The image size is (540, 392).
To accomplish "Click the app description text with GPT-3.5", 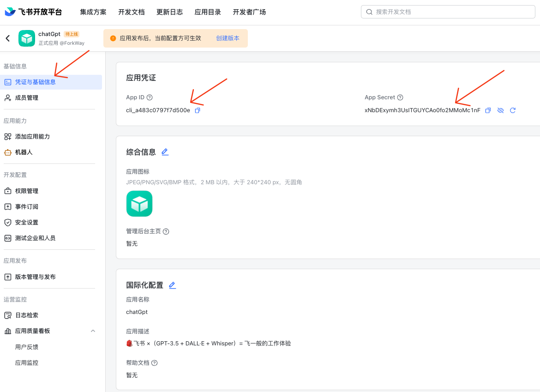I will tap(209, 344).
